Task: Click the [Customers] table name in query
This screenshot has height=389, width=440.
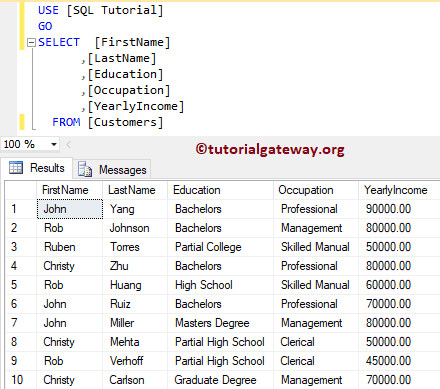Action: (125, 122)
